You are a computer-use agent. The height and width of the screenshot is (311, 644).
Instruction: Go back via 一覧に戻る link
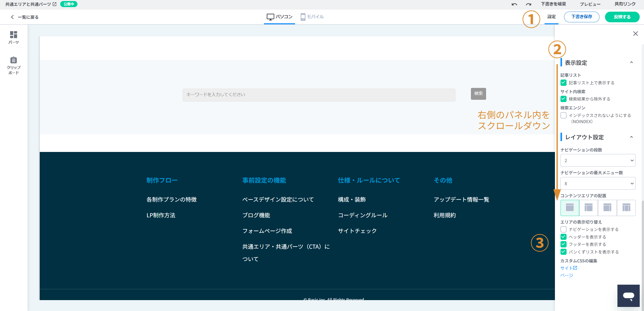pyautogui.click(x=28, y=17)
